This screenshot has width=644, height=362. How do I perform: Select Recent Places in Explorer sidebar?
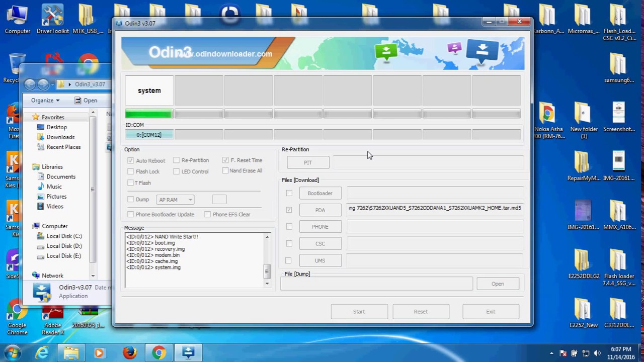pos(63,147)
